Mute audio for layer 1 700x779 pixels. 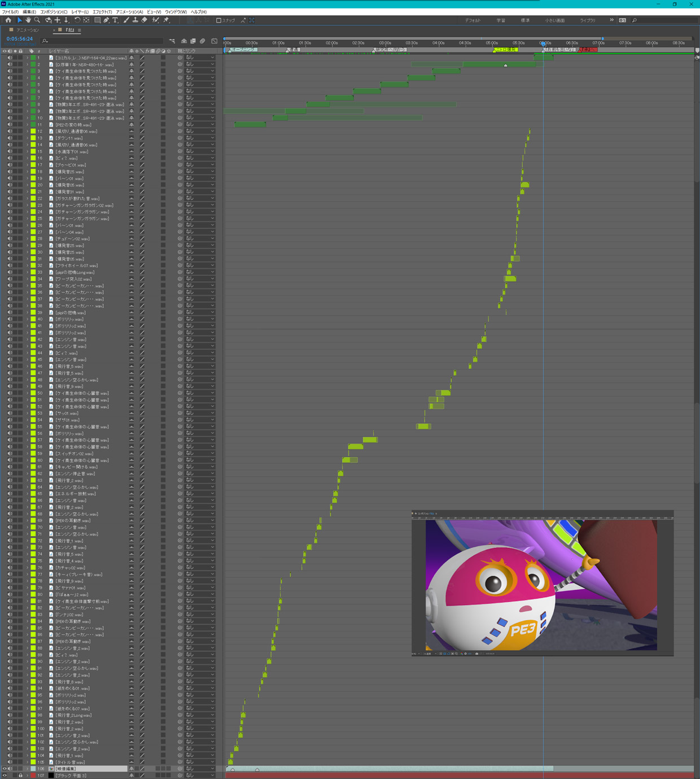tap(10, 58)
